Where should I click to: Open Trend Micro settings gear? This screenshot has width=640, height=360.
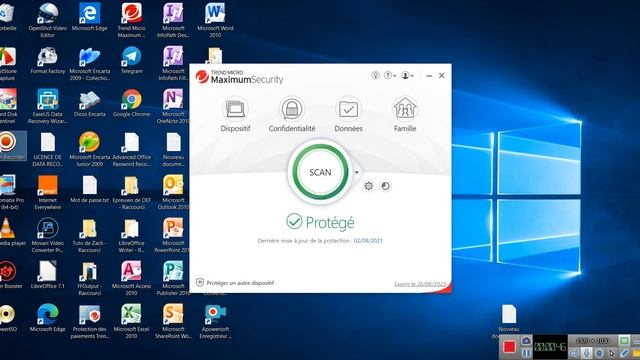point(368,186)
